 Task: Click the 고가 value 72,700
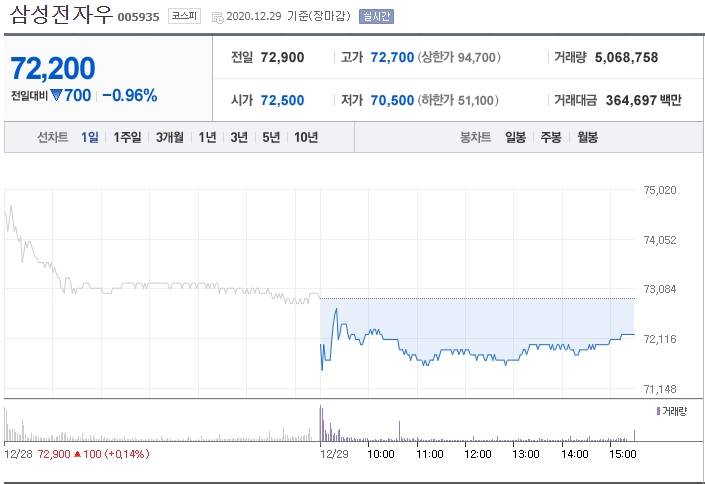(392, 58)
